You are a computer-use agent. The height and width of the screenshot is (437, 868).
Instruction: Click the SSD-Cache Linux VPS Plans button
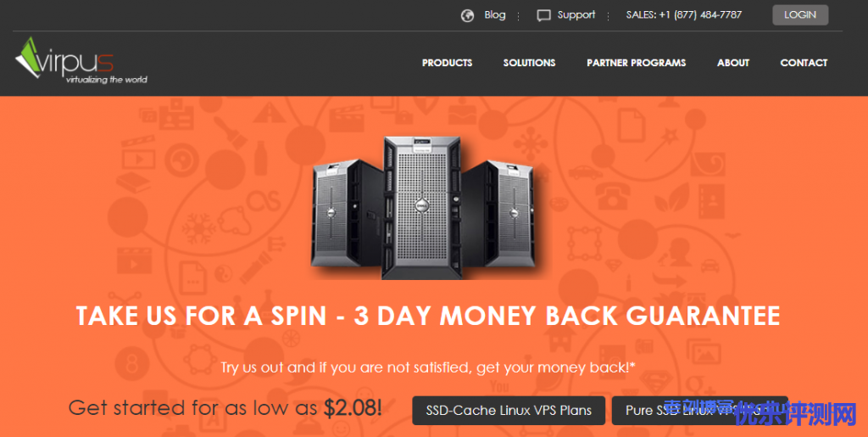(509, 411)
